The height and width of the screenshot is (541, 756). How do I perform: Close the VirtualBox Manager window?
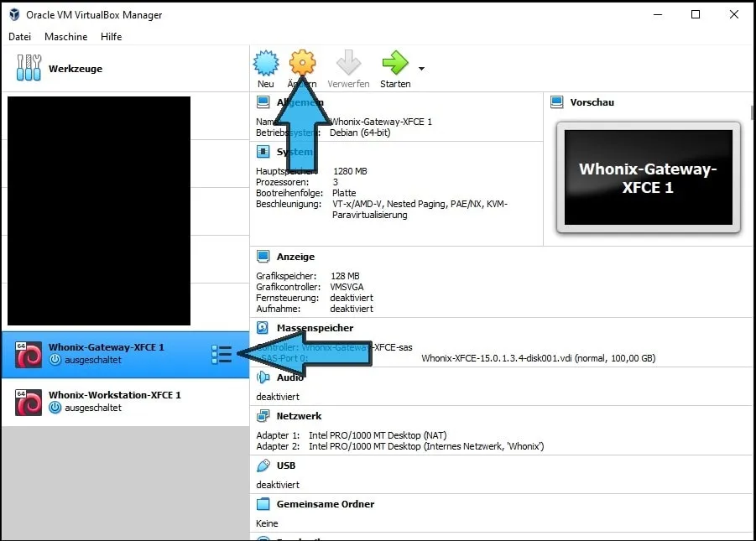[x=734, y=14]
